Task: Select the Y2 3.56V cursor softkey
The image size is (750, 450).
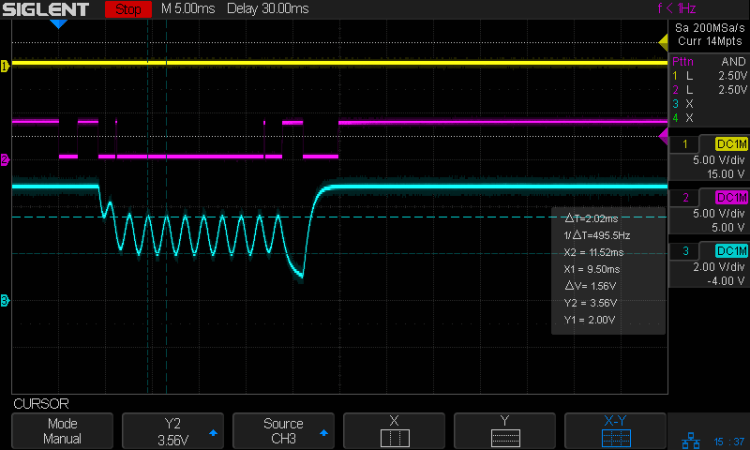Action: pyautogui.click(x=173, y=431)
